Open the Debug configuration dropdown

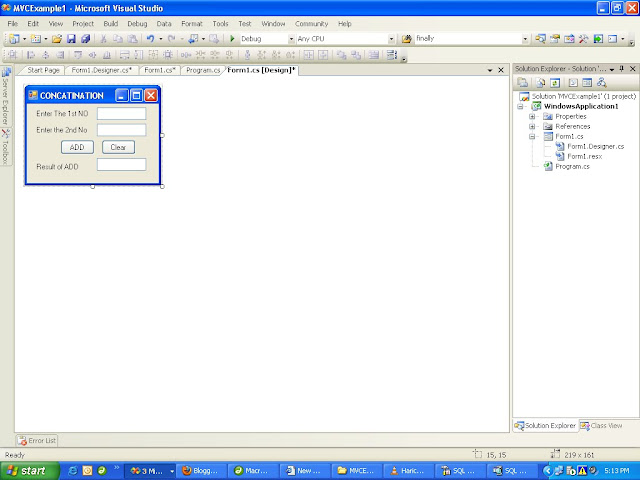pyautogui.click(x=291, y=39)
